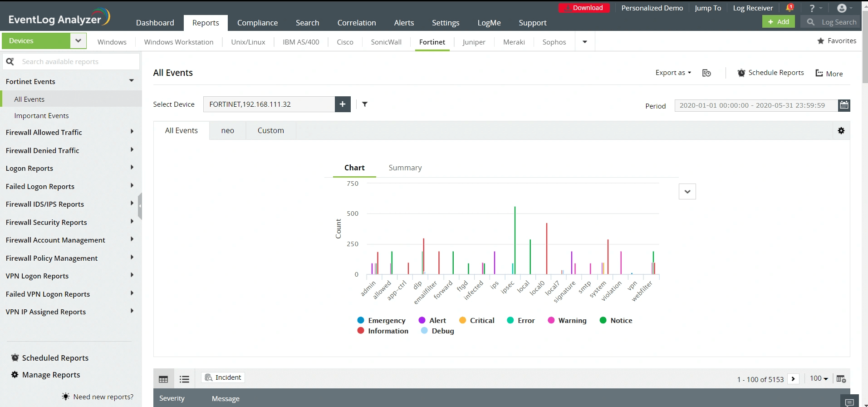The image size is (868, 407).
Task: Toggle Critical series in chart legend
Action: [x=476, y=320]
